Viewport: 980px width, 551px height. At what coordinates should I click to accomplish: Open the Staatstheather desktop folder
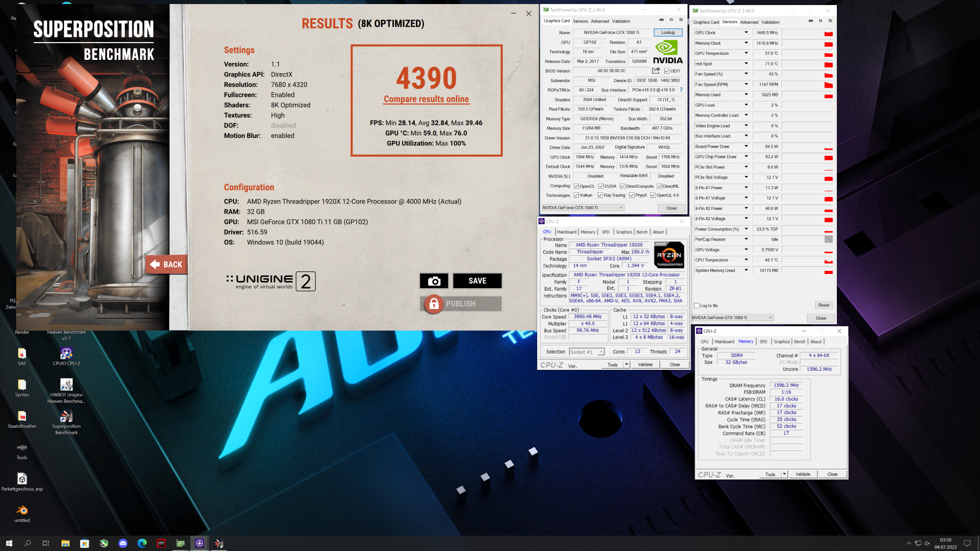click(x=22, y=419)
